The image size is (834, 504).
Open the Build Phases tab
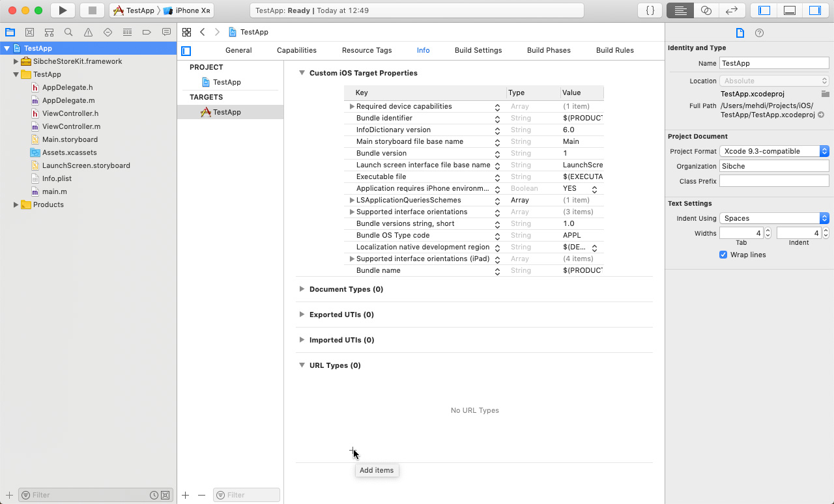(549, 50)
